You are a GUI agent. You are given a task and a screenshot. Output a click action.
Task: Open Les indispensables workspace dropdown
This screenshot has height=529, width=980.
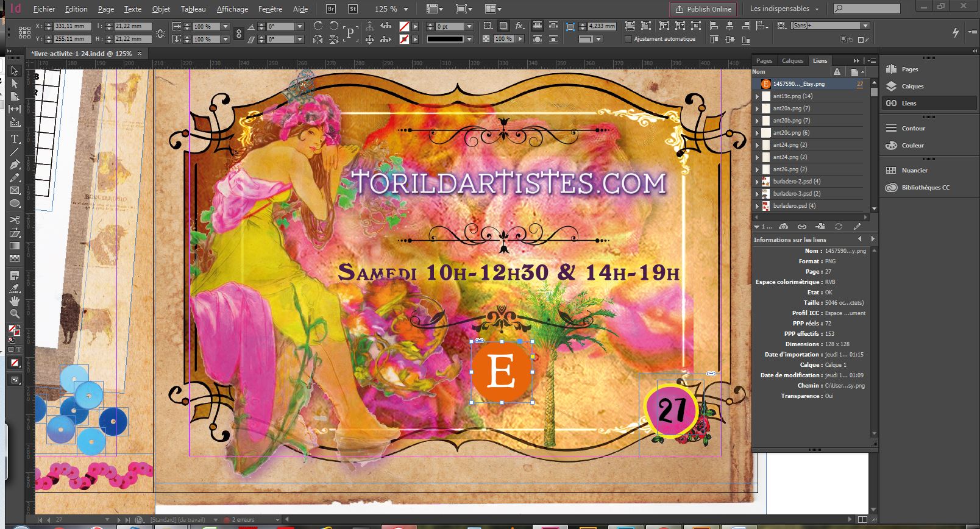coord(784,9)
